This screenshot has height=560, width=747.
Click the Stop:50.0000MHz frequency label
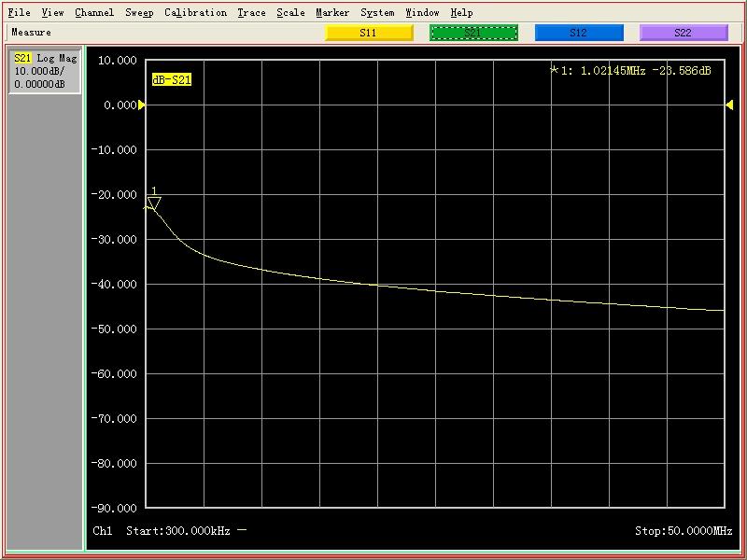(x=684, y=530)
